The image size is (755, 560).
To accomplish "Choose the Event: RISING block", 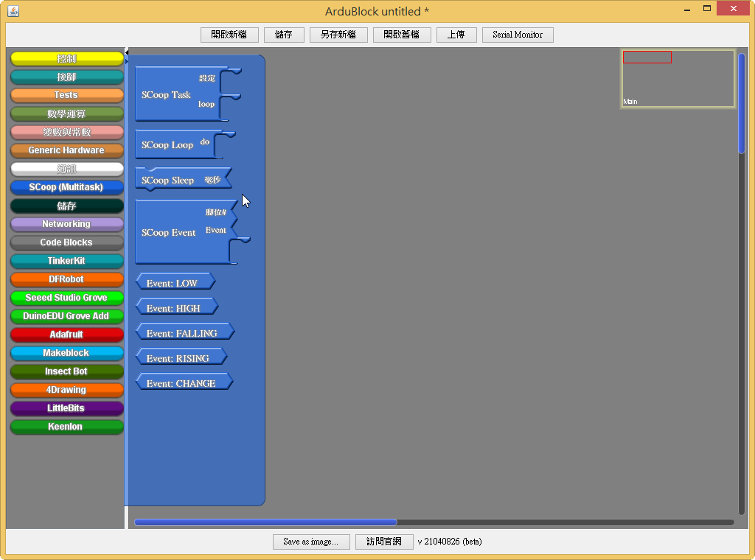I will pyautogui.click(x=181, y=358).
